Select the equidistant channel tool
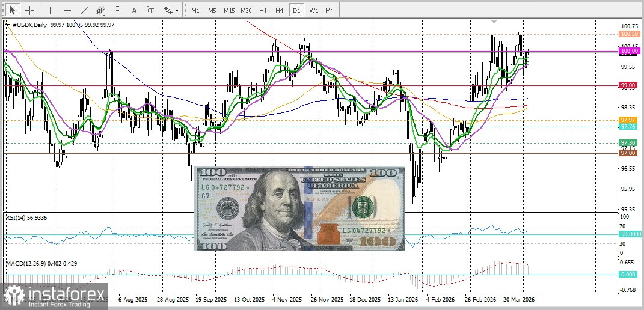Image resolution: width=644 pixels, height=310 pixels. (100, 10)
